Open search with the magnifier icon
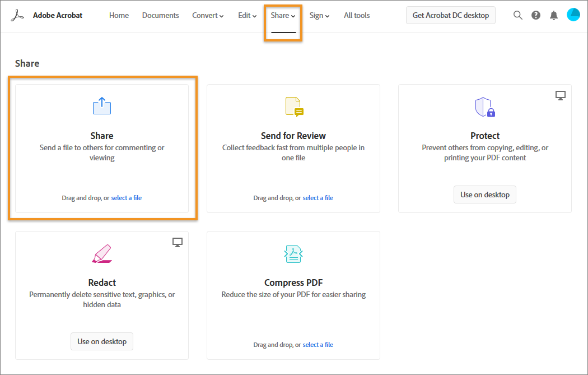Screen dimensions: 588x375 click(518, 15)
